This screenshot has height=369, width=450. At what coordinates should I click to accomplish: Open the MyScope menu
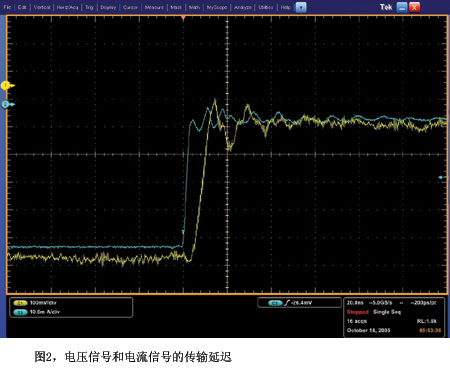tap(217, 7)
